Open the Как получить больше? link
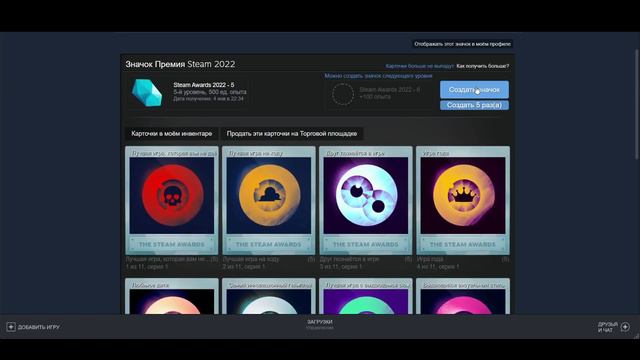640x360 pixels. coord(483,66)
